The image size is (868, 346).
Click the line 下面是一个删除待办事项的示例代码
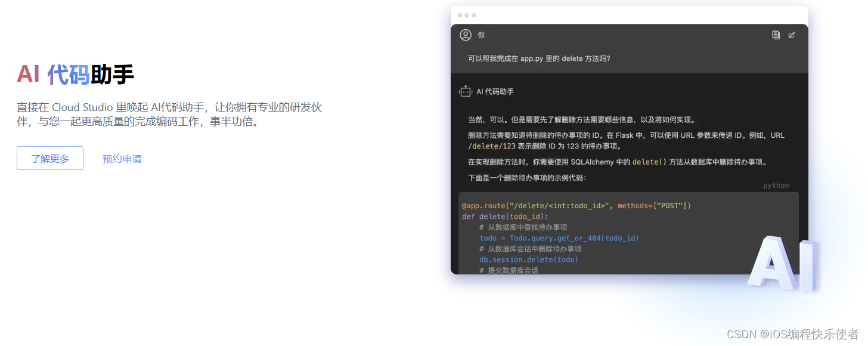pos(527,178)
